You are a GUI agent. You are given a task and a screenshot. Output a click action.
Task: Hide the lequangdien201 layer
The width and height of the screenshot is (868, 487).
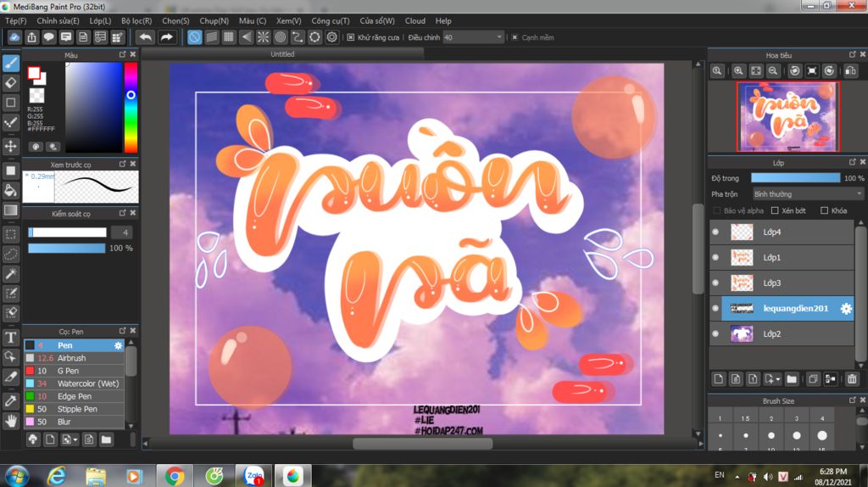pyautogui.click(x=715, y=308)
